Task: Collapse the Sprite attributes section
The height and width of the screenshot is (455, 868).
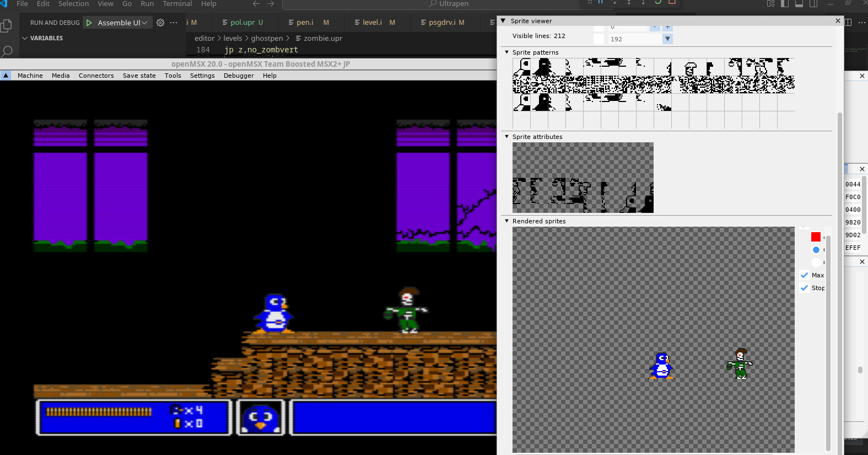Action: 507,137
